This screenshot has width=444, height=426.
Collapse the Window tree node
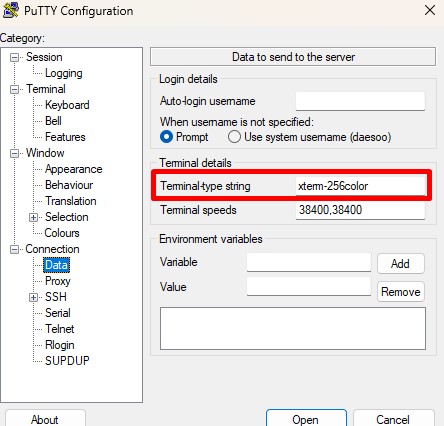pyautogui.click(x=14, y=153)
